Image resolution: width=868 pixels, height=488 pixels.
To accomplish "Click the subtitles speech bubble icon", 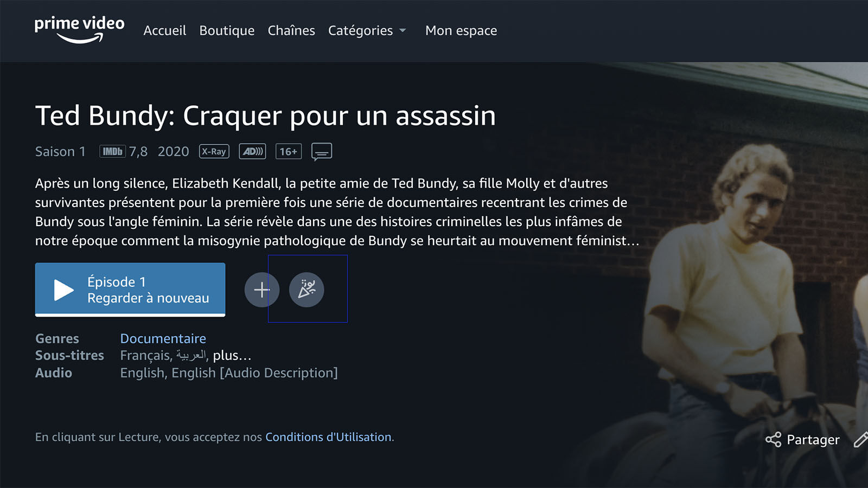I will 322,152.
